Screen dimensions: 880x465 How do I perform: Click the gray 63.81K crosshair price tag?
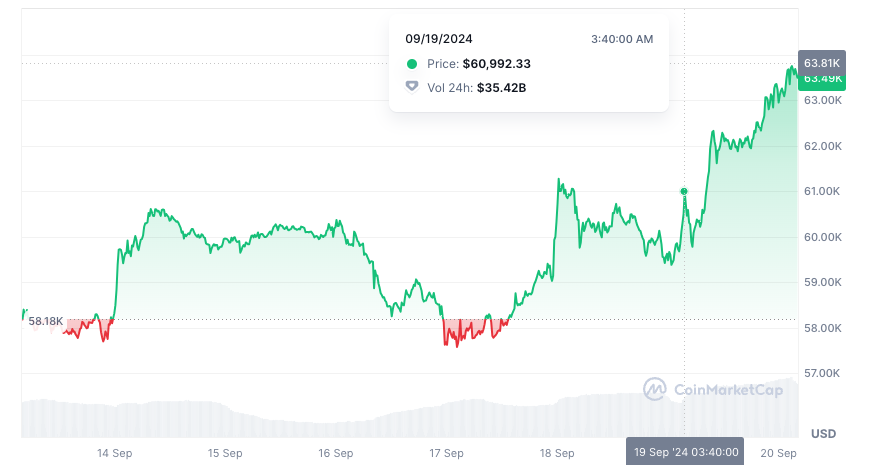click(822, 62)
